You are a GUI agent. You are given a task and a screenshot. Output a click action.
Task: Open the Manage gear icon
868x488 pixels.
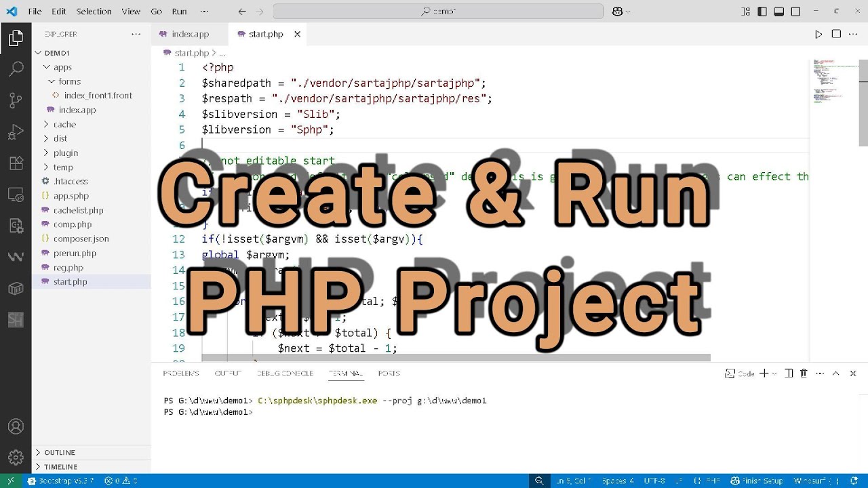tap(16, 457)
